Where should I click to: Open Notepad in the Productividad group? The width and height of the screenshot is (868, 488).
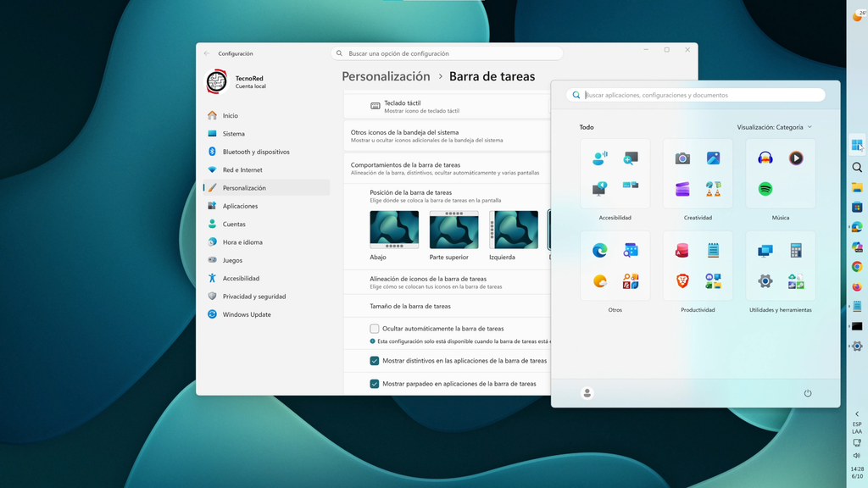[x=713, y=251]
